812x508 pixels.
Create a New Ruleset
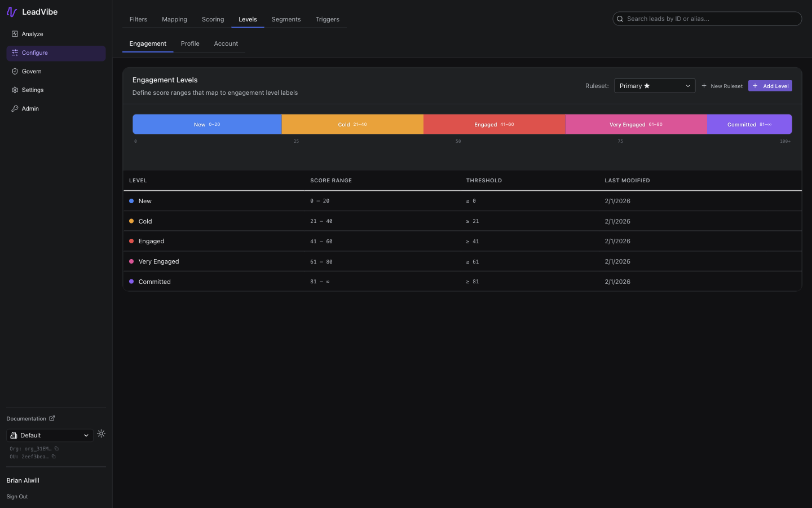(722, 86)
